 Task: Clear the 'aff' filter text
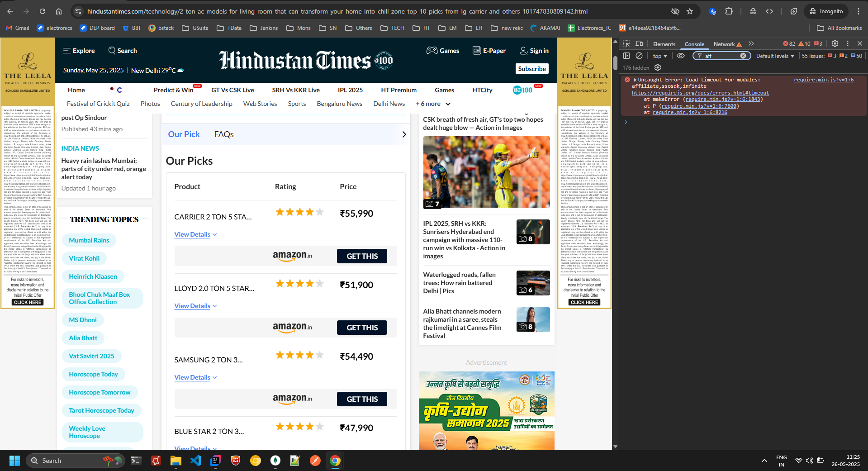tap(743, 56)
